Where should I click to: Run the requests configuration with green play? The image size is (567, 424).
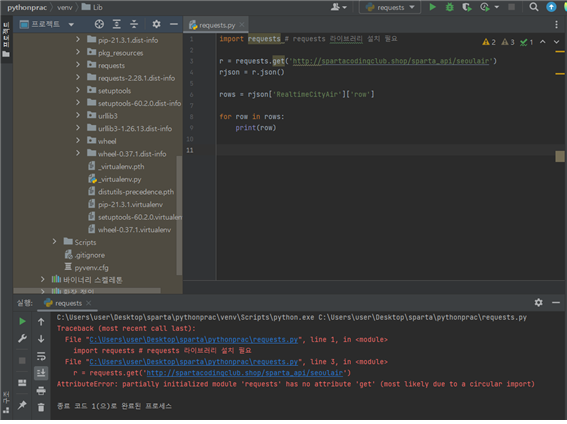(432, 7)
